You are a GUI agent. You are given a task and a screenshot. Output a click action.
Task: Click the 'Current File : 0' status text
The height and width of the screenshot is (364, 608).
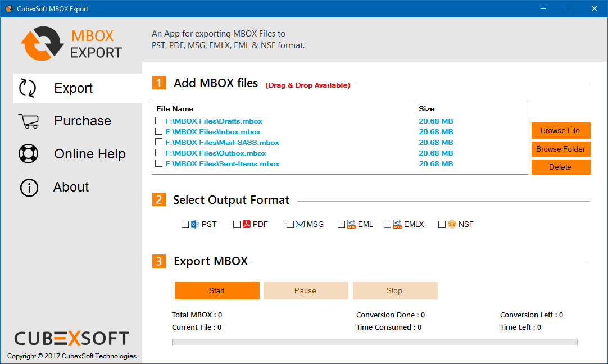coord(197,327)
